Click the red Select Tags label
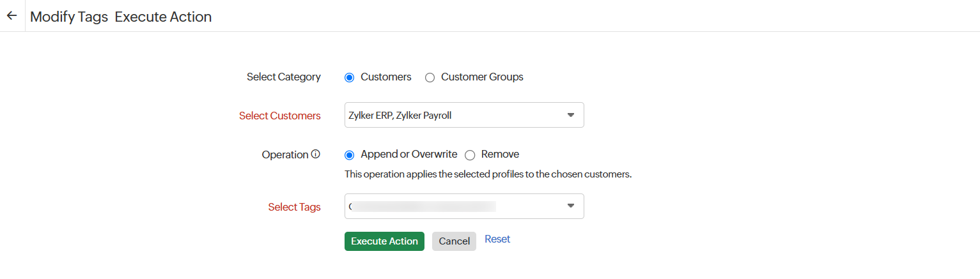Screen dimensions: 980x279 click(294, 207)
